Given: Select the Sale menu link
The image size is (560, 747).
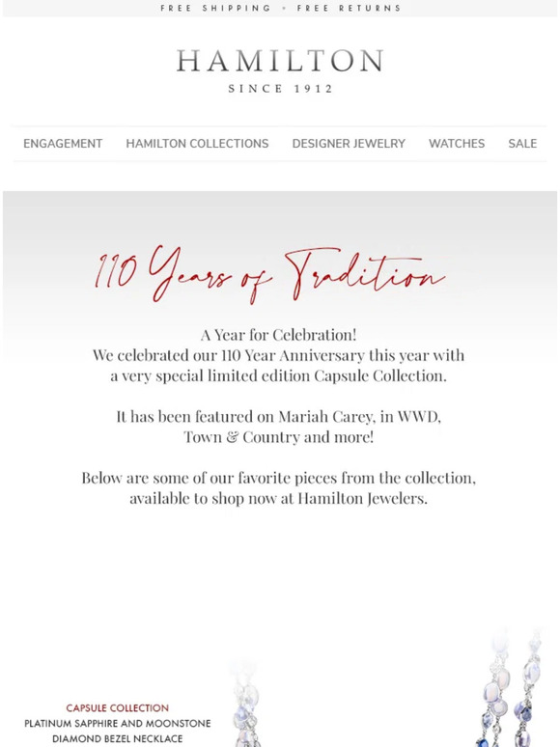Looking at the screenshot, I should [522, 144].
